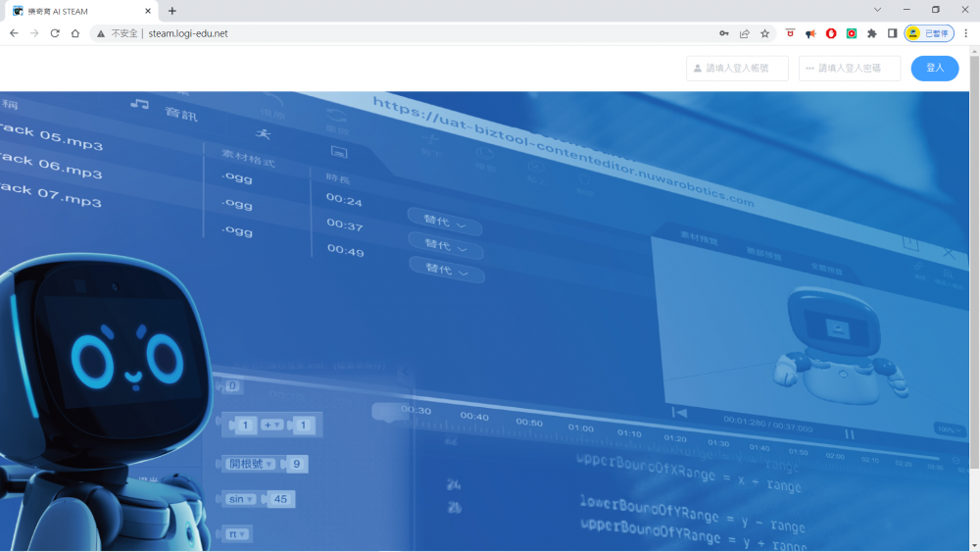Open the red octagon blocker extension icon

[831, 33]
